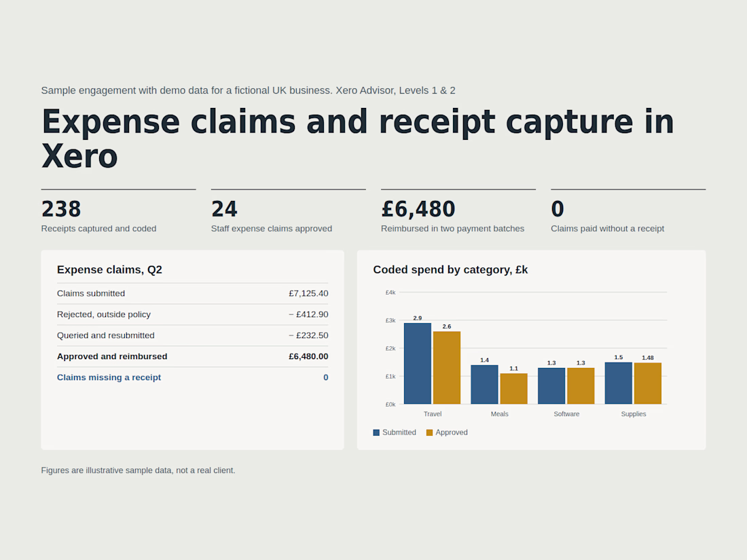Screen dimensions: 747x560
Task: Select the 'Receipts captured and coded' caption
Action: (98, 229)
